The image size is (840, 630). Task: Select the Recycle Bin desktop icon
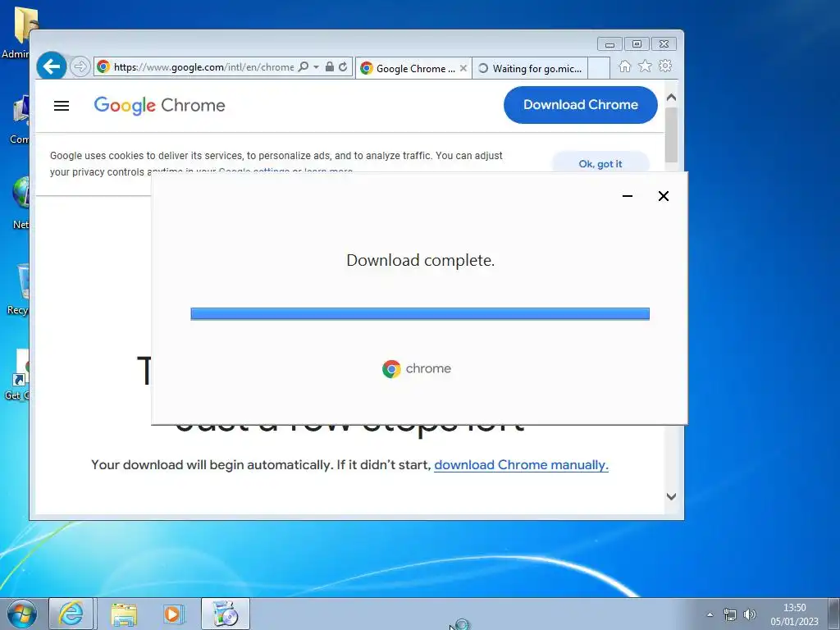[x=18, y=290]
